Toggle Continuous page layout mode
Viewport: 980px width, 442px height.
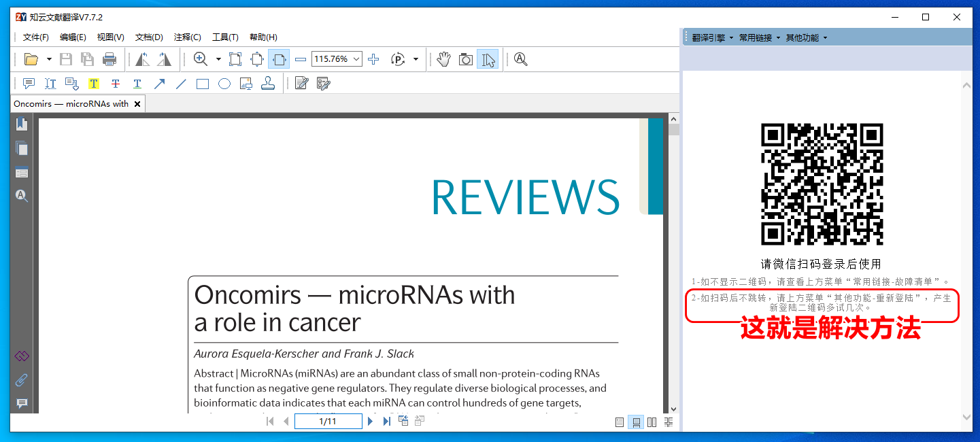[x=635, y=422]
